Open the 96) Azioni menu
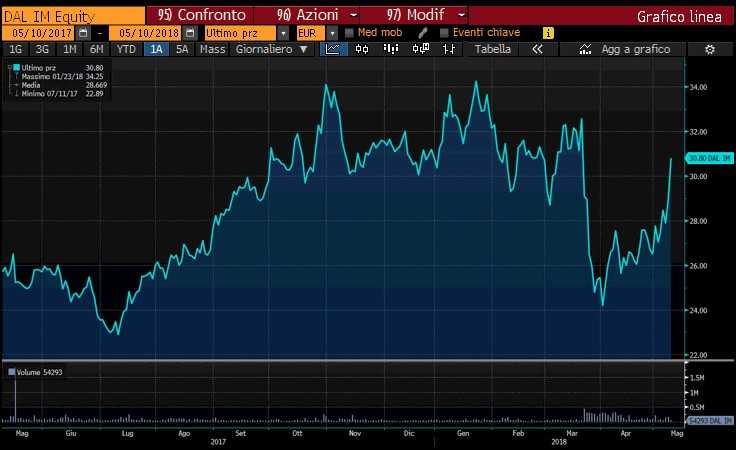This screenshot has width=736, height=450. tap(307, 15)
